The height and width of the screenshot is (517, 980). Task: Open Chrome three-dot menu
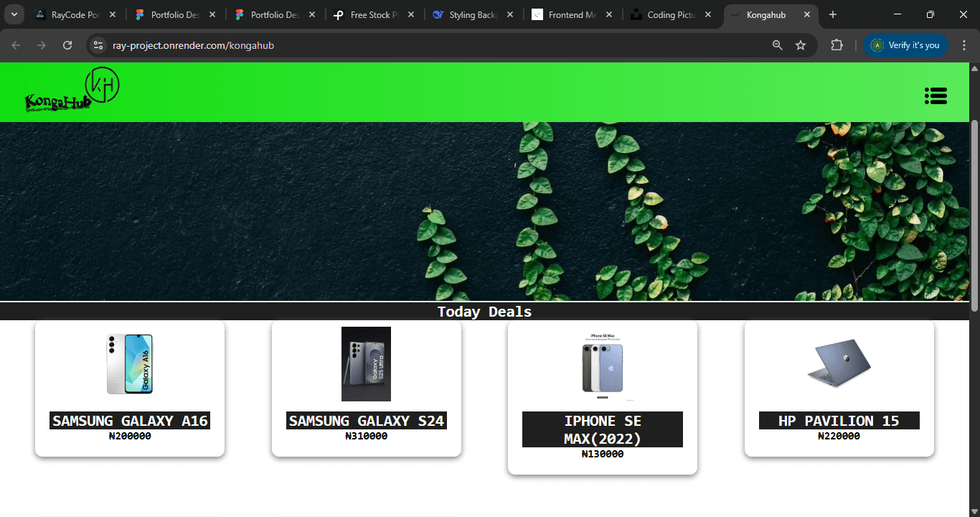coord(964,45)
